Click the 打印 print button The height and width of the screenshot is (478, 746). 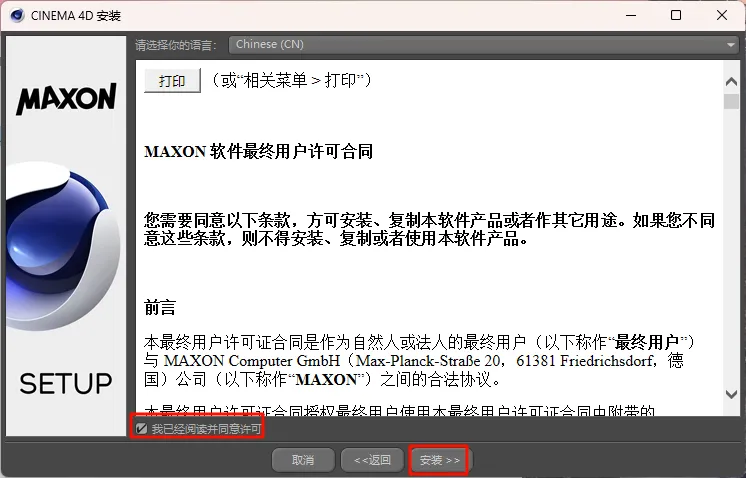[x=172, y=81]
